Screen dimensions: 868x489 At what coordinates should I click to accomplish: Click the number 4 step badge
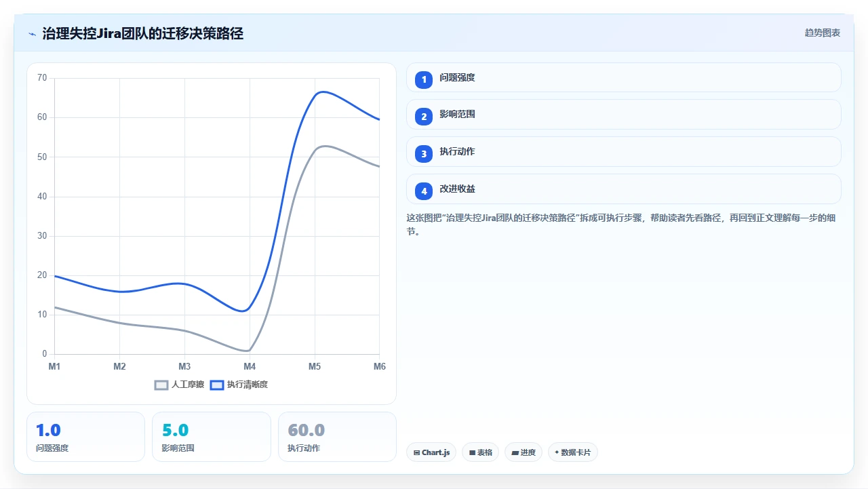(x=424, y=191)
